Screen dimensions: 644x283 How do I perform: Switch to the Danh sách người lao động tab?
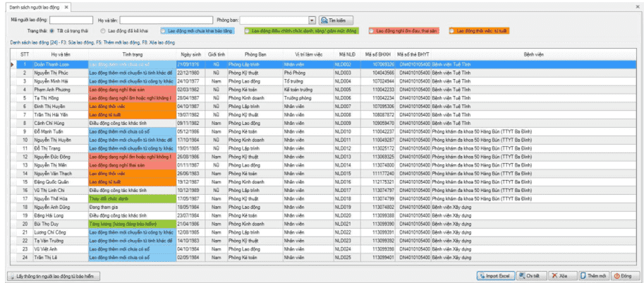(33, 6)
